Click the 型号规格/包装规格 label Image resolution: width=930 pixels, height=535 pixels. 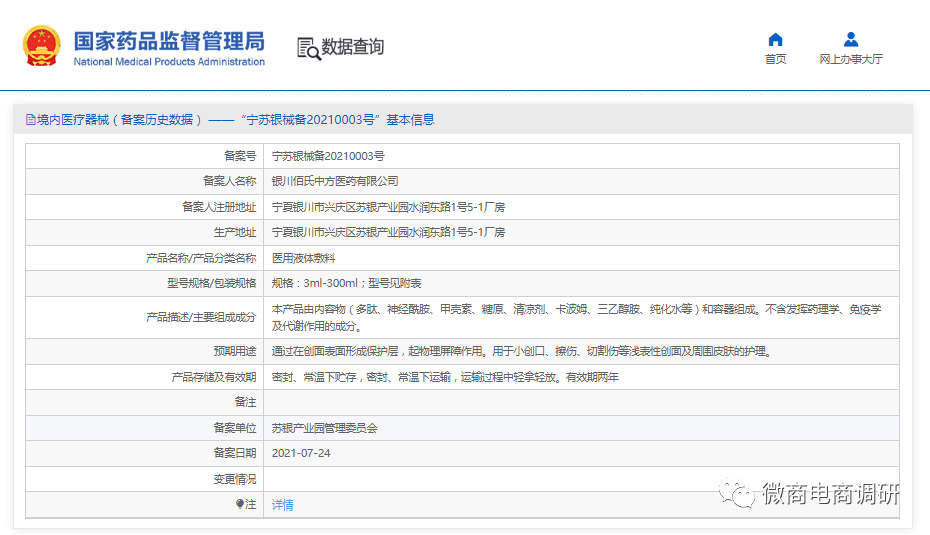point(212,284)
